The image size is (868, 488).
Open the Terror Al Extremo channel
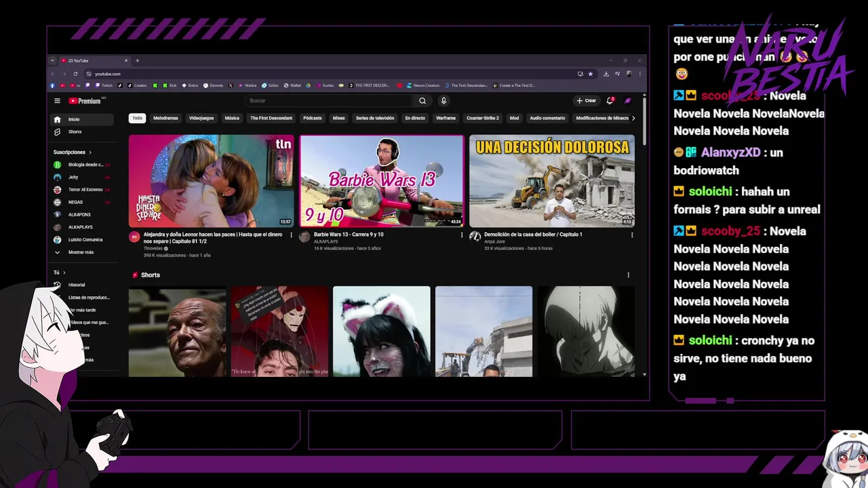point(82,190)
